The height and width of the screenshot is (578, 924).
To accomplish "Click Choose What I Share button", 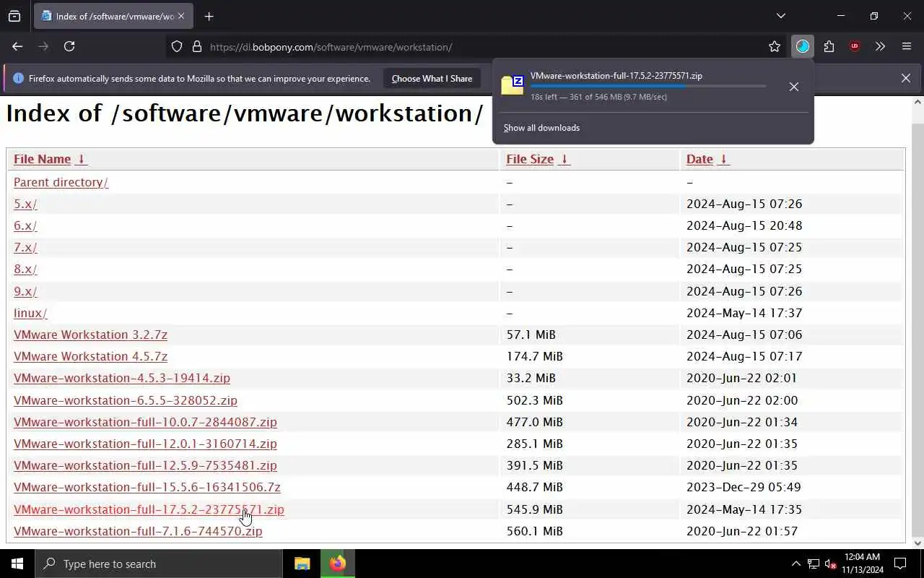I will (432, 78).
